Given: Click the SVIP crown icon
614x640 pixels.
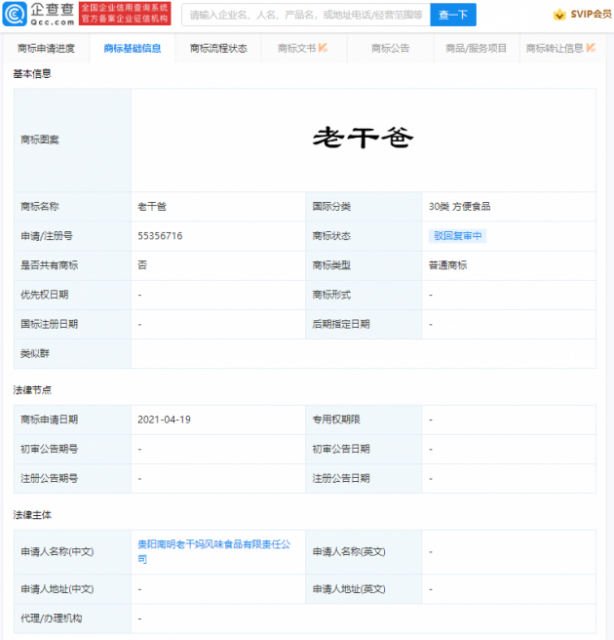Looking at the screenshot, I should click(559, 15).
